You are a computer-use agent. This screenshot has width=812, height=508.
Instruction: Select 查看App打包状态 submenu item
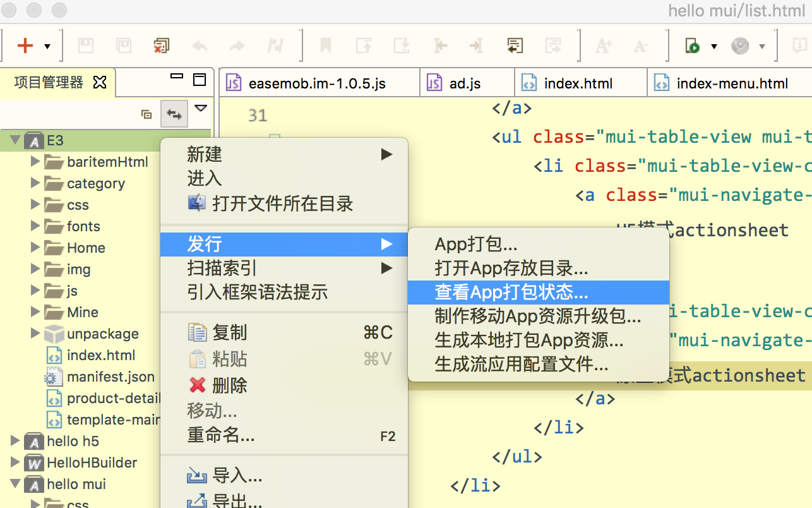[511, 293]
